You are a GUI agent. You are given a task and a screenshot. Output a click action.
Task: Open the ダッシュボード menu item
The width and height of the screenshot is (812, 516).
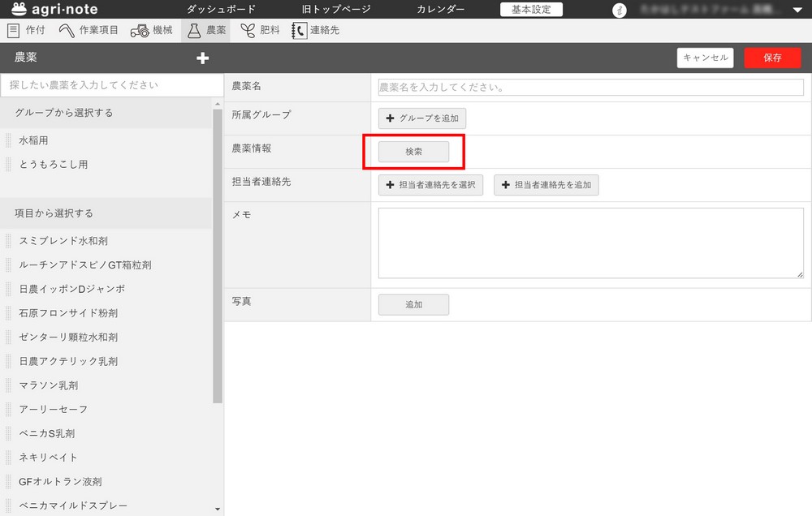click(x=221, y=10)
